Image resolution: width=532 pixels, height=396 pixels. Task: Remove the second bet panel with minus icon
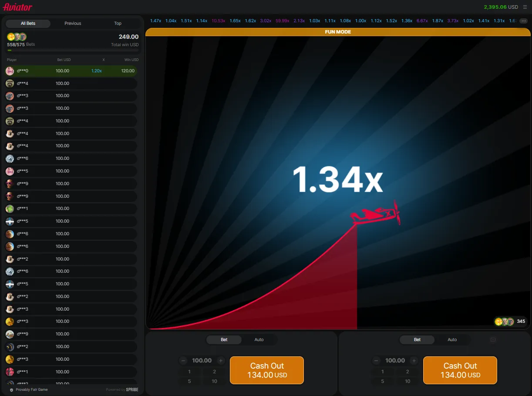pos(493,340)
